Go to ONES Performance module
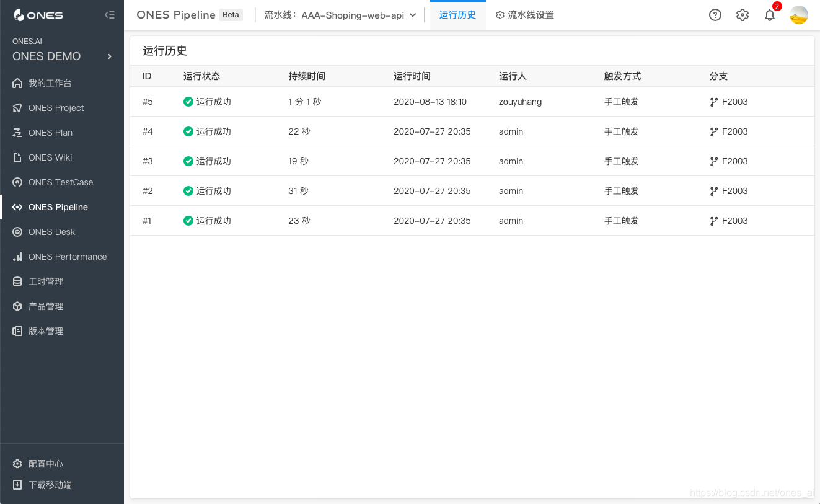The height and width of the screenshot is (504, 820). (x=62, y=257)
